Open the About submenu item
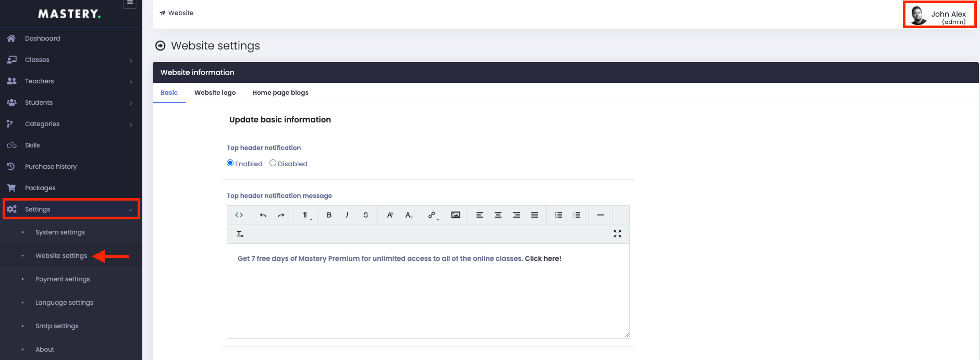 point(45,350)
